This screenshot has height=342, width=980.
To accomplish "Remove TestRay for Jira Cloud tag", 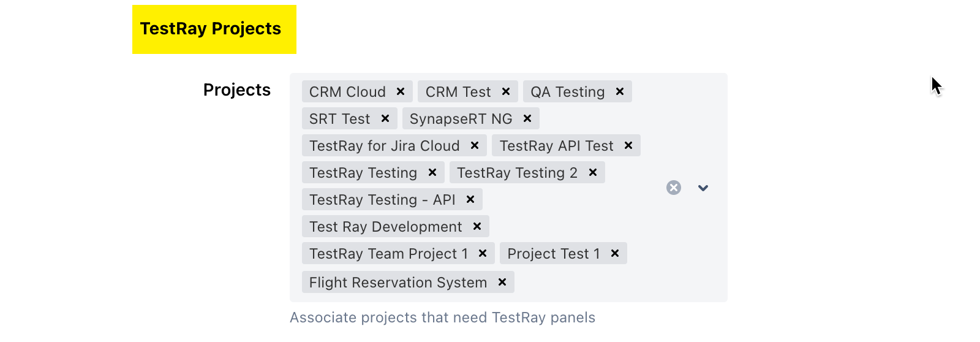I will 475,145.
